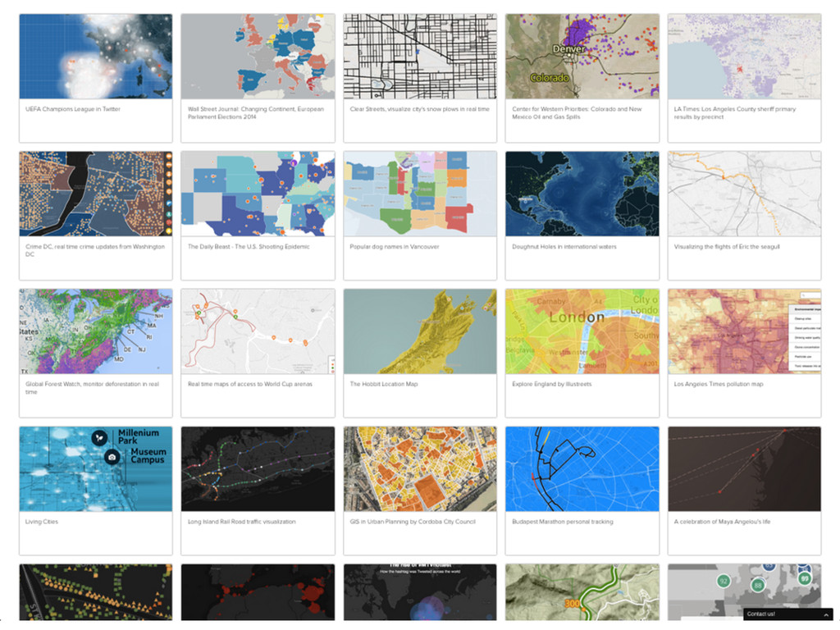The image size is (840, 630).
Task: Click 'Long Island Rail Road traffic visualization' title
Action: point(242,522)
